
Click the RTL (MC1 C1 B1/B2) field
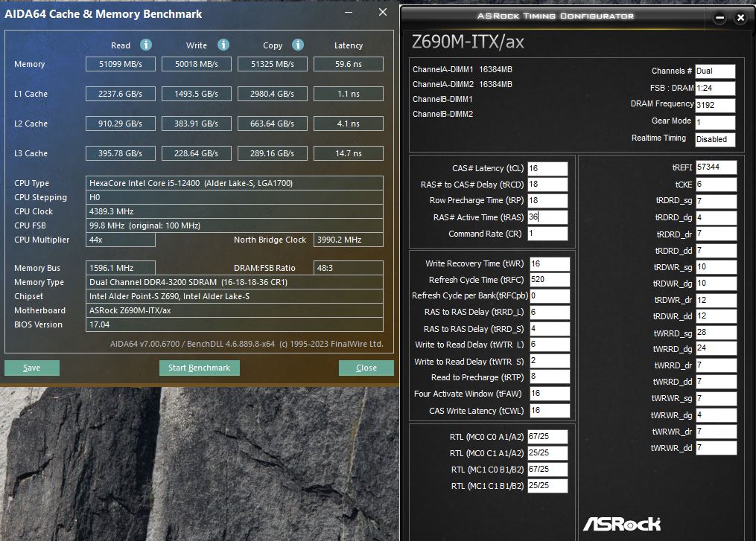point(547,486)
